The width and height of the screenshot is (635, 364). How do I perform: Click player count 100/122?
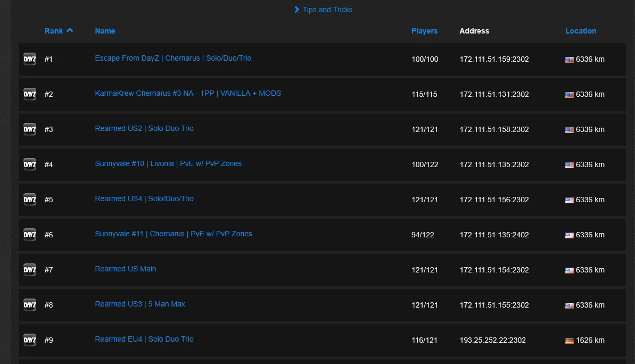(x=425, y=164)
